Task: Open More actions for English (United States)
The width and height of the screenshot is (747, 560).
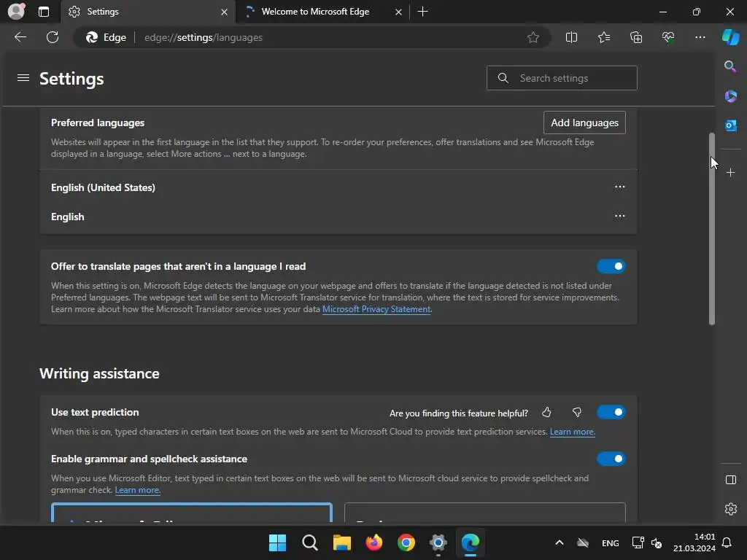Action: (x=619, y=187)
